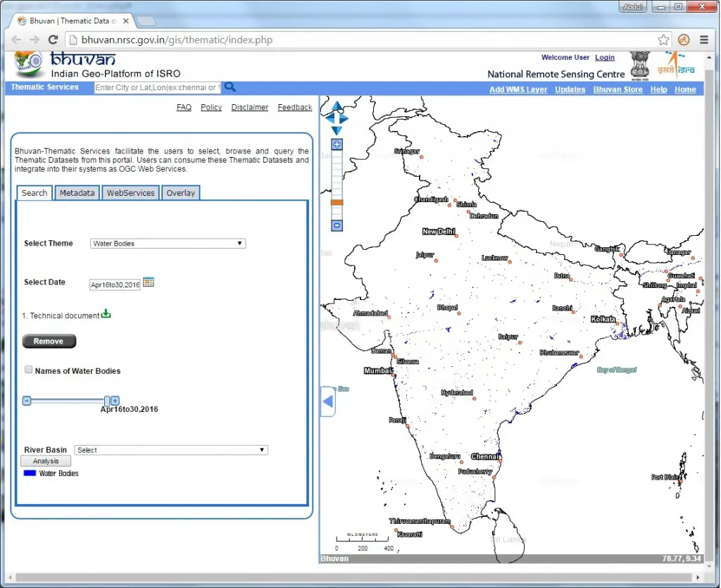Click the Abdul user profile button

coord(633,6)
